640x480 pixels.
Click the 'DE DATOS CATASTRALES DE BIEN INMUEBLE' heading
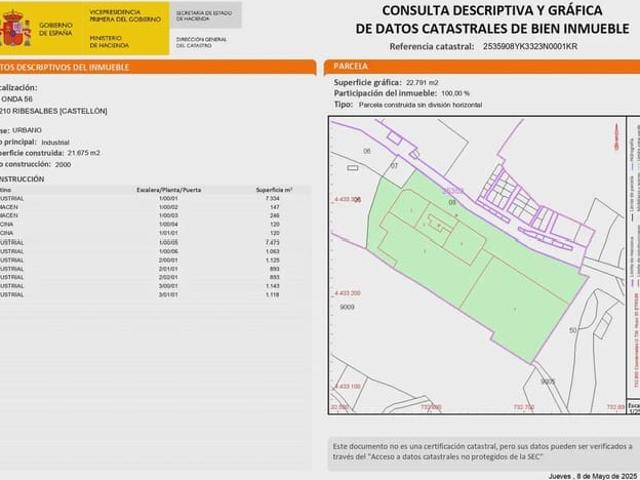[492, 29]
